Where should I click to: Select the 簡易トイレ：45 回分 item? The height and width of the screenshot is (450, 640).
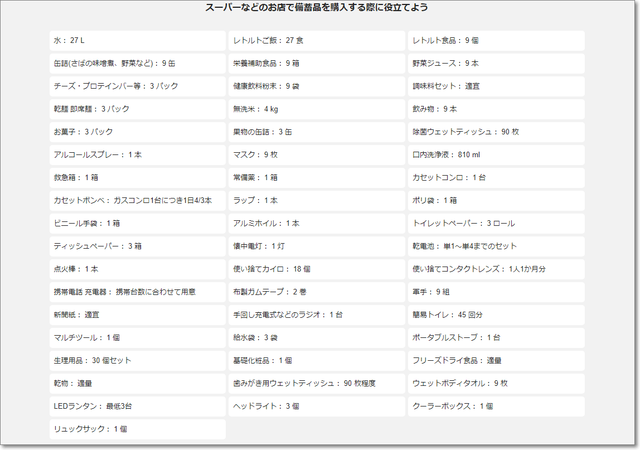[x=496, y=314]
